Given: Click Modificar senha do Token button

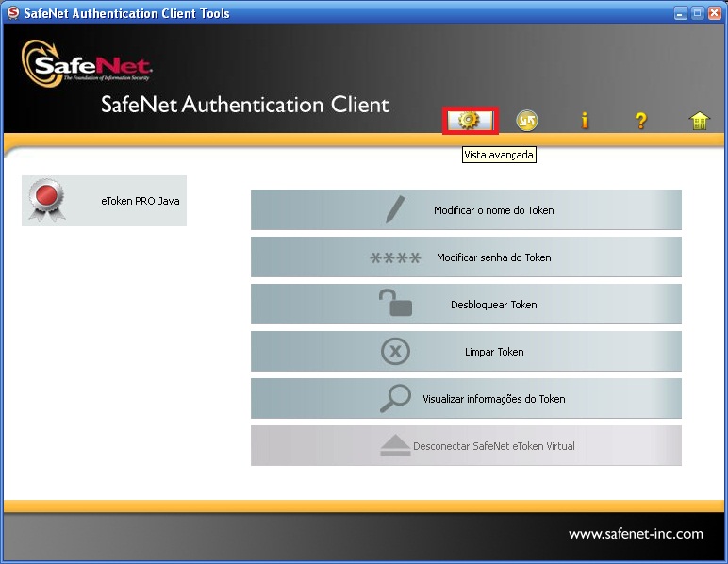Looking at the screenshot, I should pyautogui.click(x=466, y=257).
